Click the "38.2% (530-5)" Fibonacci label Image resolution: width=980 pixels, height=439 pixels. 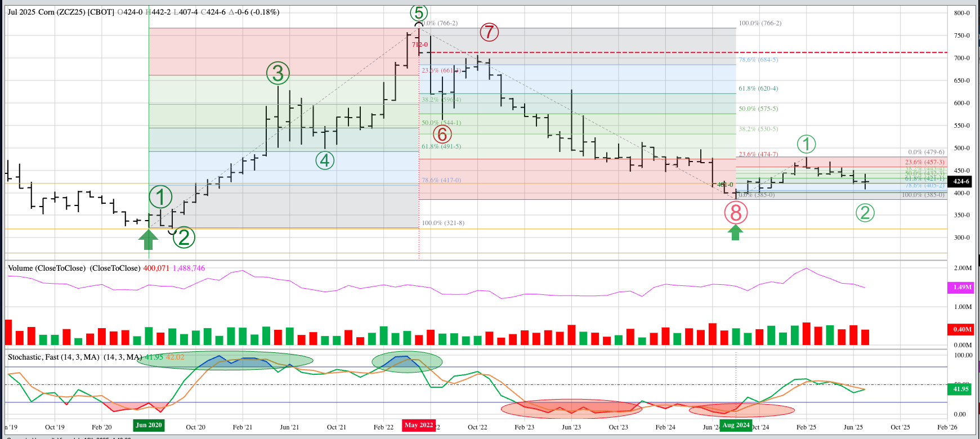point(758,129)
